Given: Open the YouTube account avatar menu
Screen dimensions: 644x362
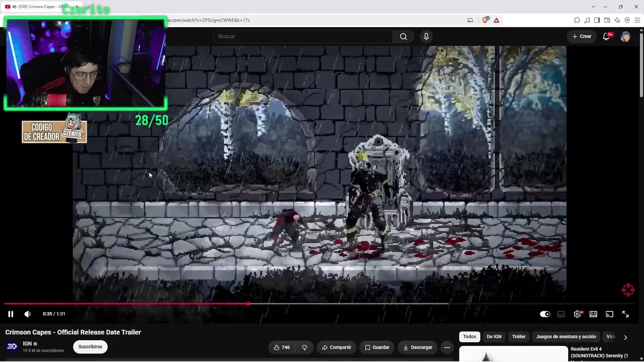Looking at the screenshot, I should [x=625, y=36].
